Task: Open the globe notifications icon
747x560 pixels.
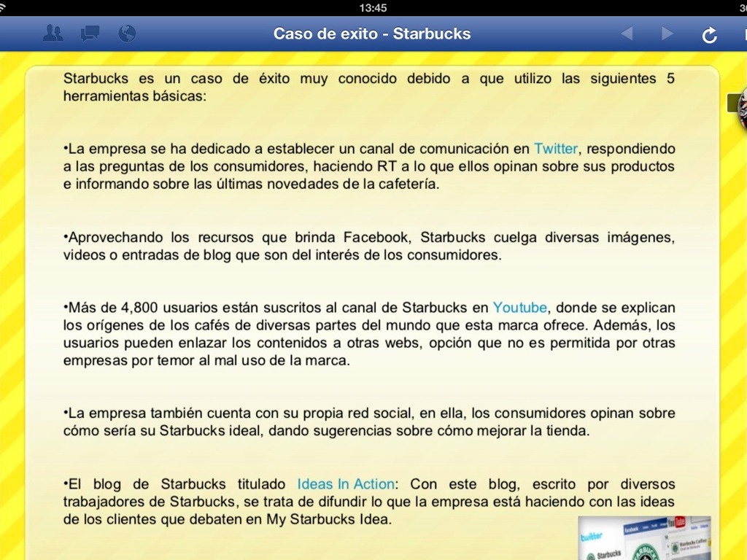Action: (x=127, y=34)
